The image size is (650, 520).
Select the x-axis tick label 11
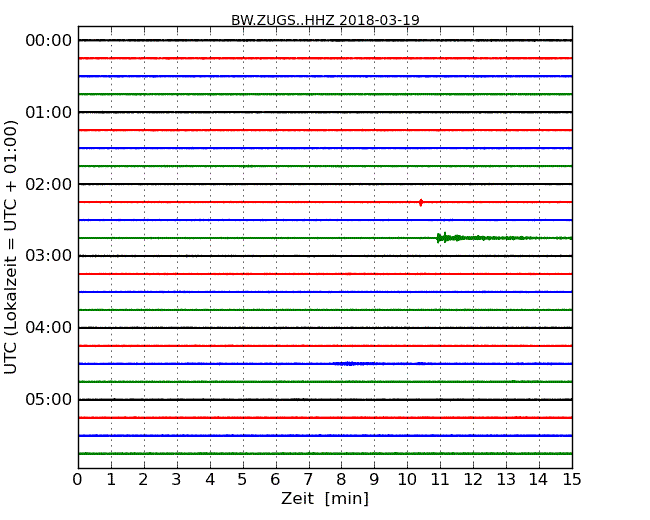click(440, 480)
